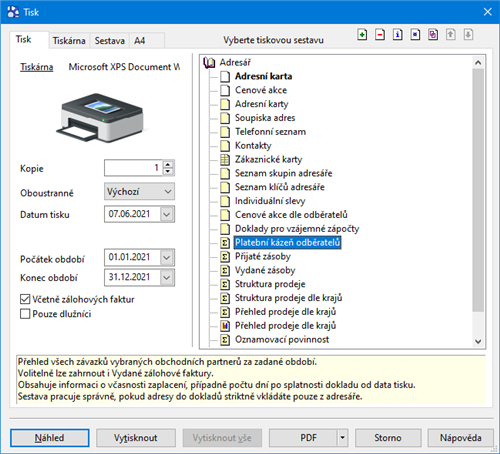Open the Oboustranně dropdown
The width and height of the screenshot is (500, 454).
click(x=139, y=192)
